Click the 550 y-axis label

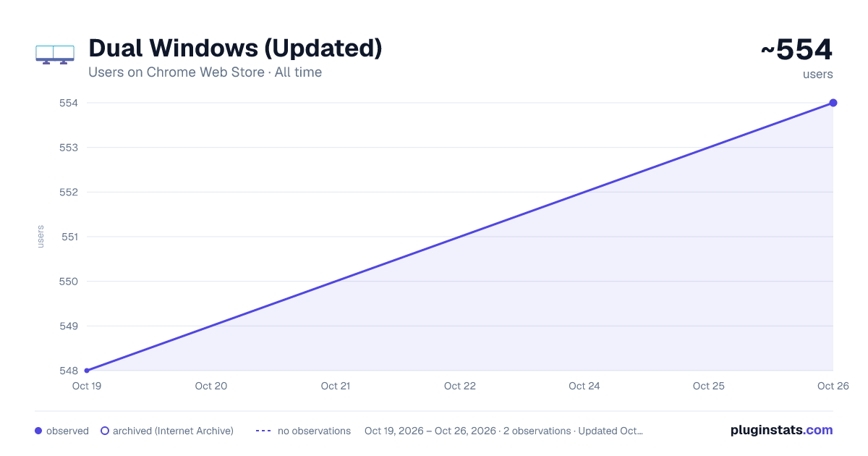(x=68, y=282)
